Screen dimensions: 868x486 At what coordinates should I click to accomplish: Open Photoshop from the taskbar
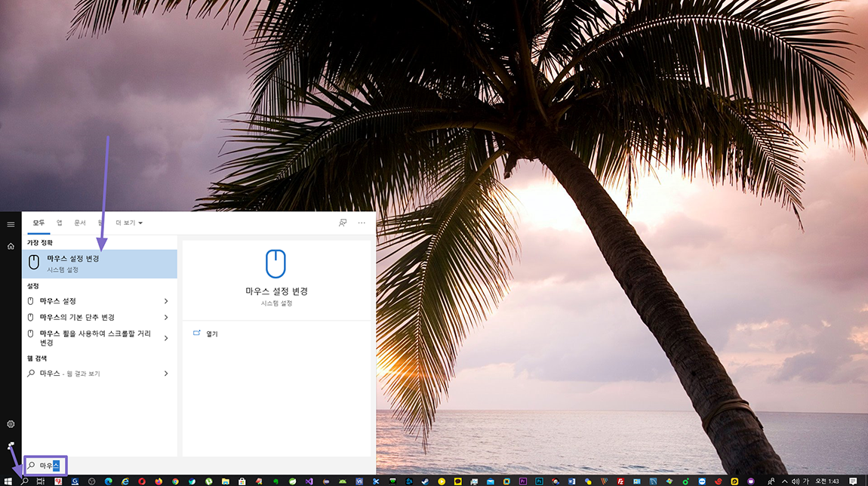click(539, 481)
